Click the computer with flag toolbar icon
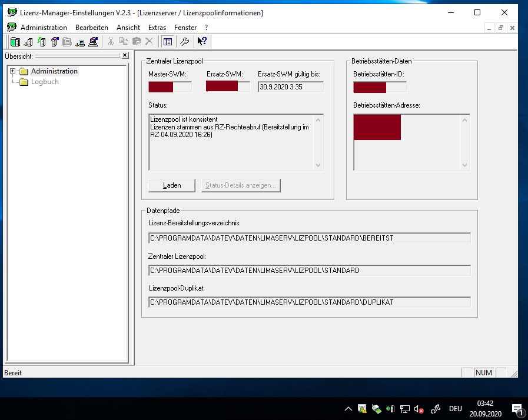Screen dimensions: 528x420 93,42
